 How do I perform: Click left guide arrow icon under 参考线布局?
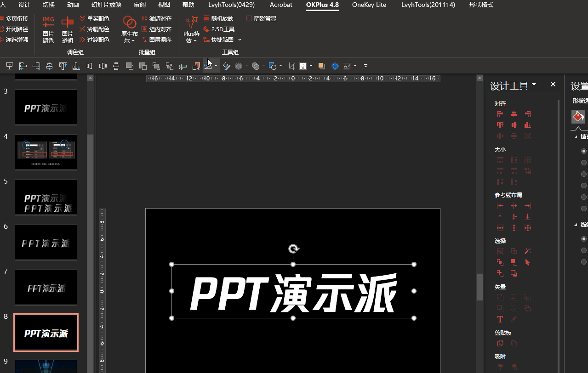pyautogui.click(x=500, y=206)
